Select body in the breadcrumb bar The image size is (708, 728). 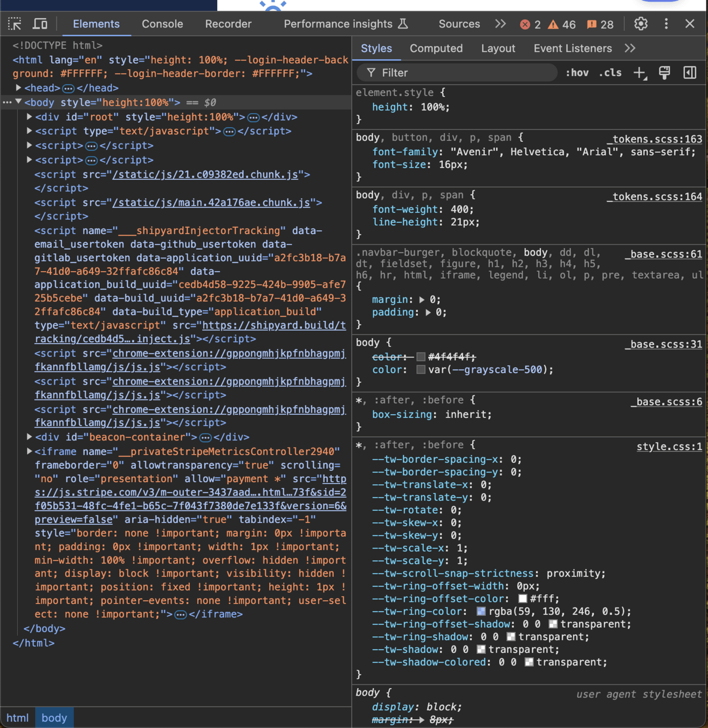(x=54, y=718)
